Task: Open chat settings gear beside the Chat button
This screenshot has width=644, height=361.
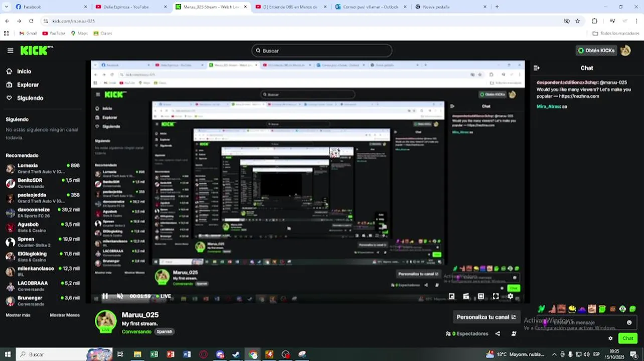Action: point(610,338)
